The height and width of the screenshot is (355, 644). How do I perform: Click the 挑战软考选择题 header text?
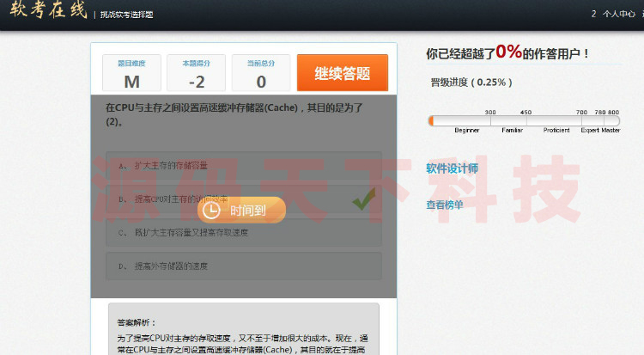click(126, 15)
